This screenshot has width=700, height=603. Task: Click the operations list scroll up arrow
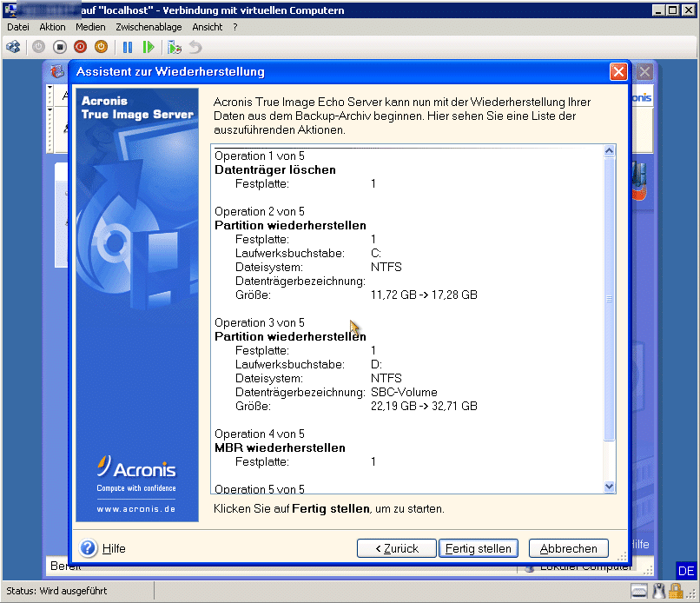[609, 151]
